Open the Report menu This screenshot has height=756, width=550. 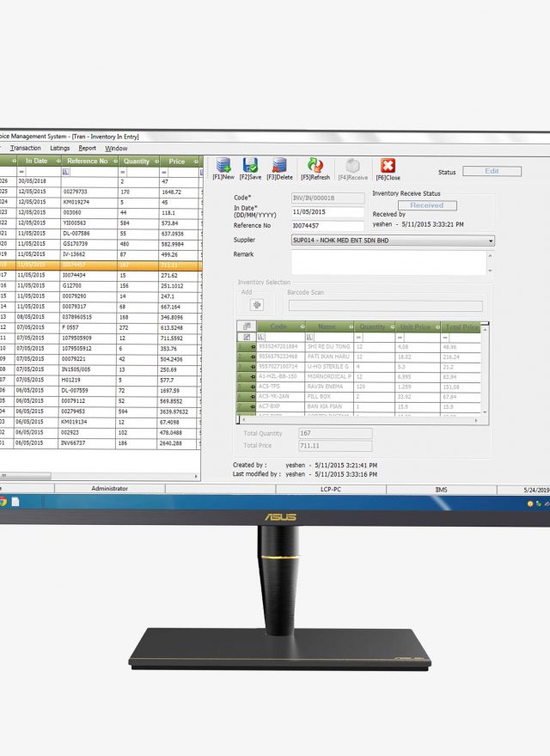pyautogui.click(x=88, y=148)
